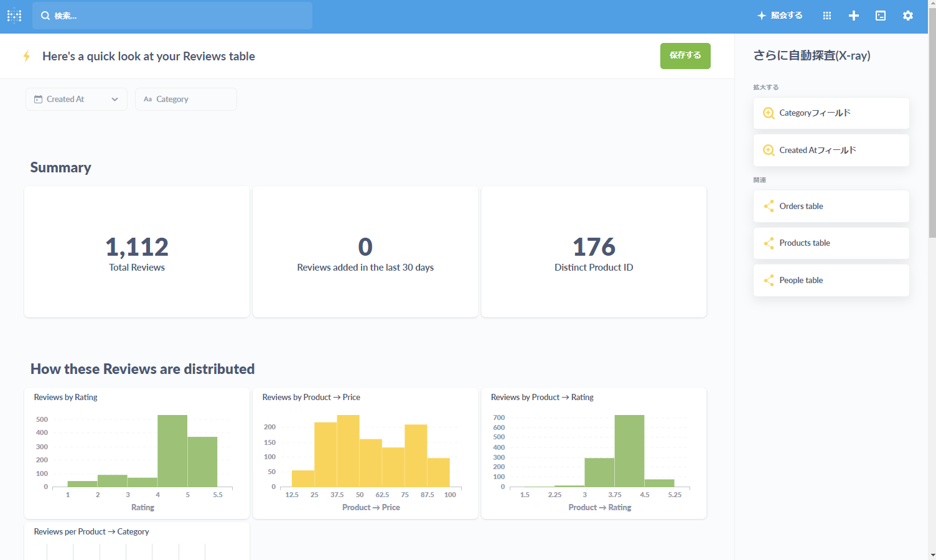Screen dimensions: 936x560
Task: Click the magnifier icon on Category field card
Action: click(x=769, y=113)
